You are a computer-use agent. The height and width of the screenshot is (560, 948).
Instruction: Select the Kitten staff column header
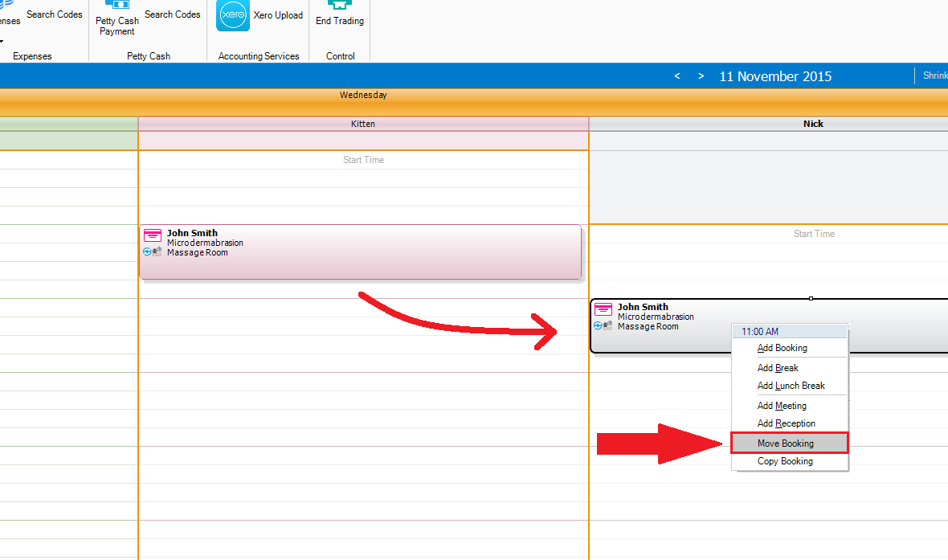click(363, 124)
